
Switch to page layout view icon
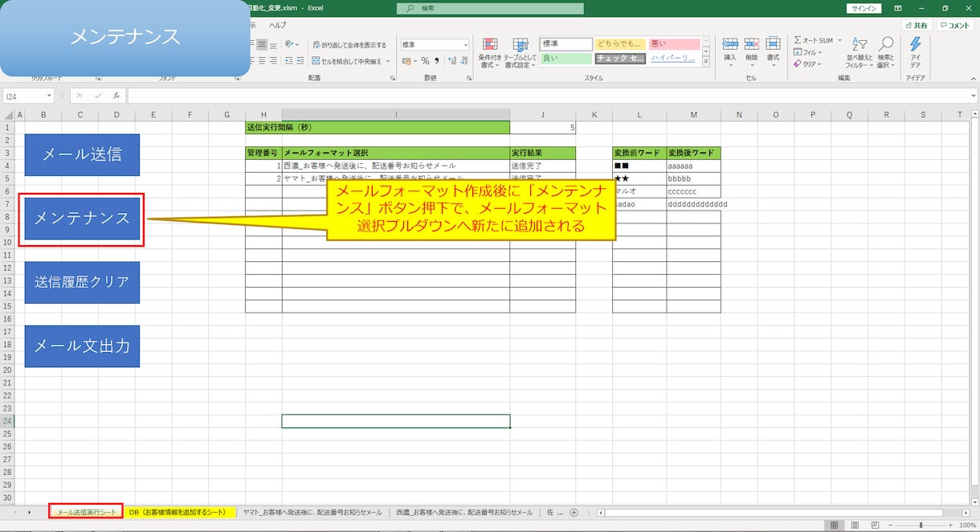tap(855, 525)
